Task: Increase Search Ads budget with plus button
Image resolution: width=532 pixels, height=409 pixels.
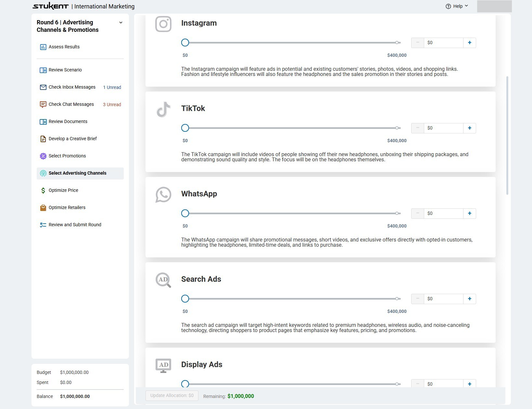Action: coord(470,299)
